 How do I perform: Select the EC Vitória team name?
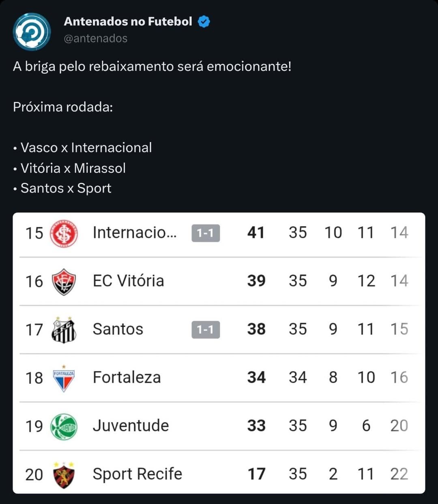(x=128, y=281)
